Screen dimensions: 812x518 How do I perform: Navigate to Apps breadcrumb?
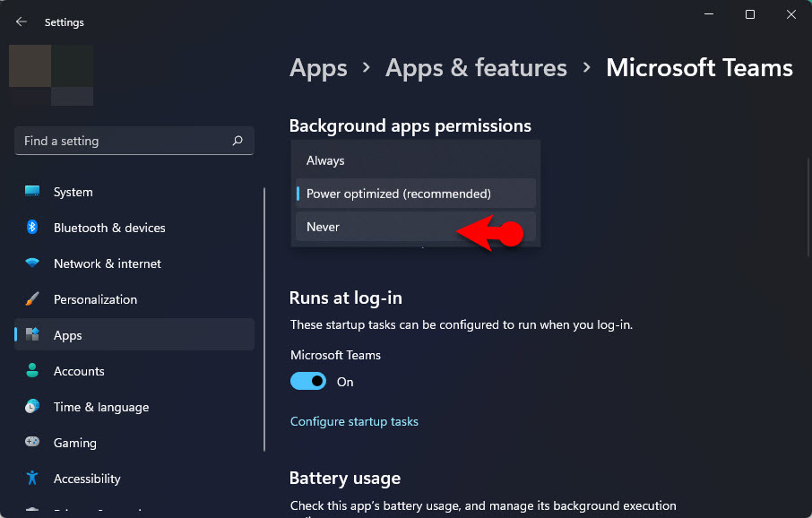tap(318, 68)
